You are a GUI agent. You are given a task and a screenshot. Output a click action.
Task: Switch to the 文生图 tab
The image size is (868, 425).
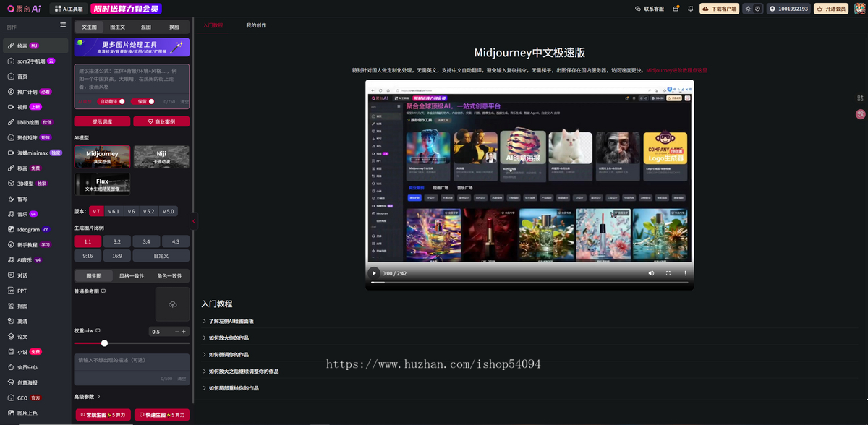[89, 27]
